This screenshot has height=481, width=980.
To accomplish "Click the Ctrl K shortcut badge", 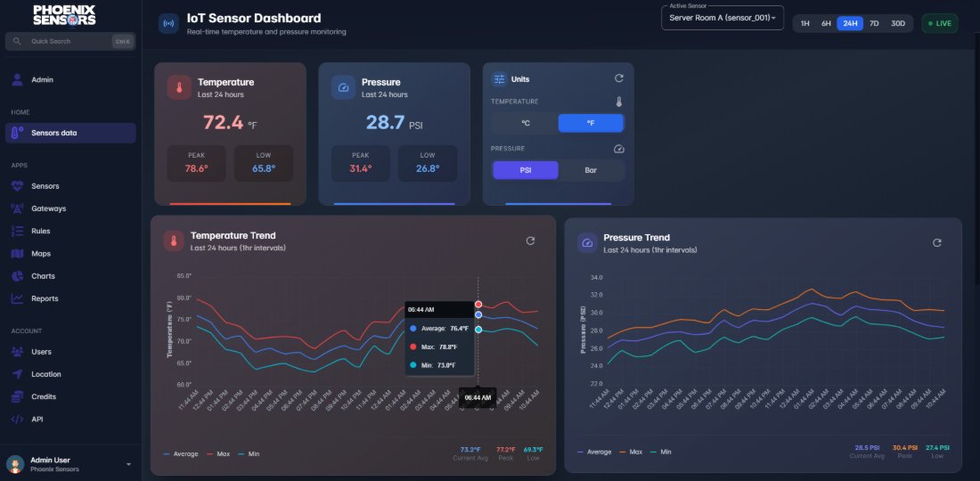I will click(123, 41).
